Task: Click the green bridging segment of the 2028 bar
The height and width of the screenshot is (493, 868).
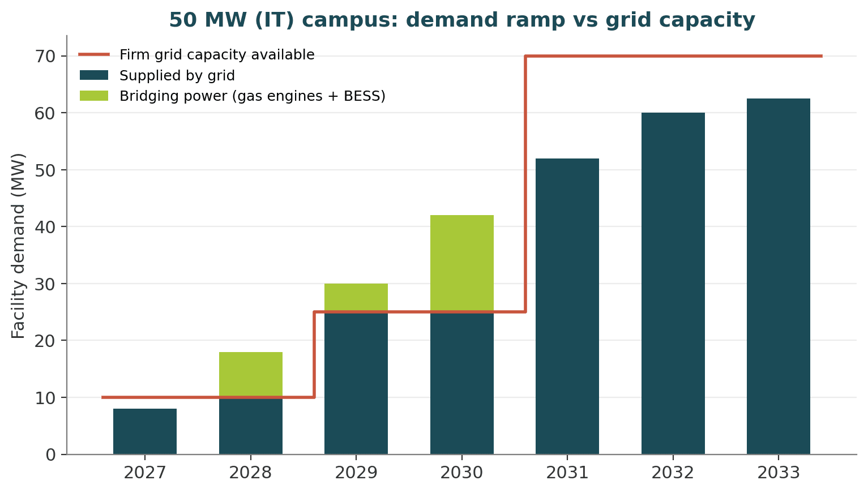Action: pos(251,375)
